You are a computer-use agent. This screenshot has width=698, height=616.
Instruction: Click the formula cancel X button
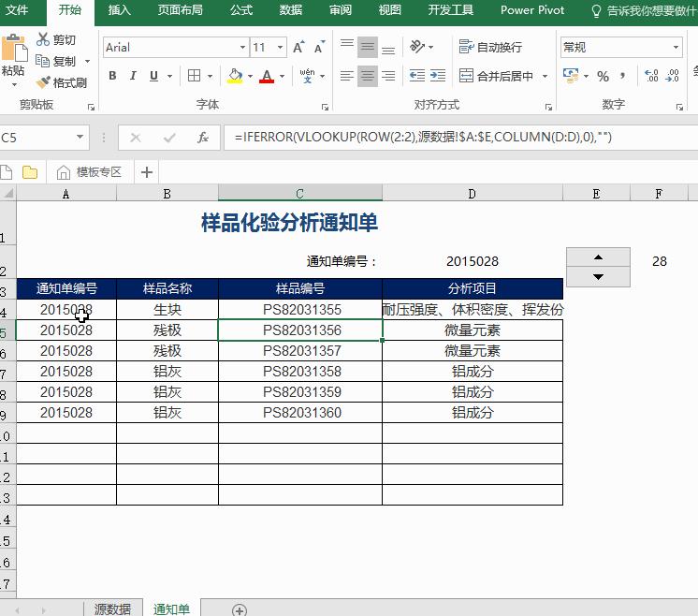click(136, 138)
